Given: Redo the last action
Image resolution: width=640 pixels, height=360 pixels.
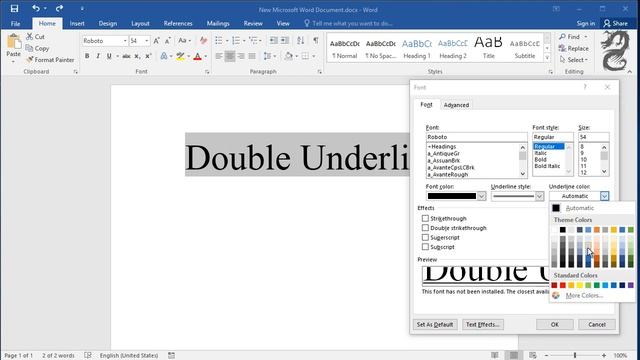Looking at the screenshot, I should point(60,9).
